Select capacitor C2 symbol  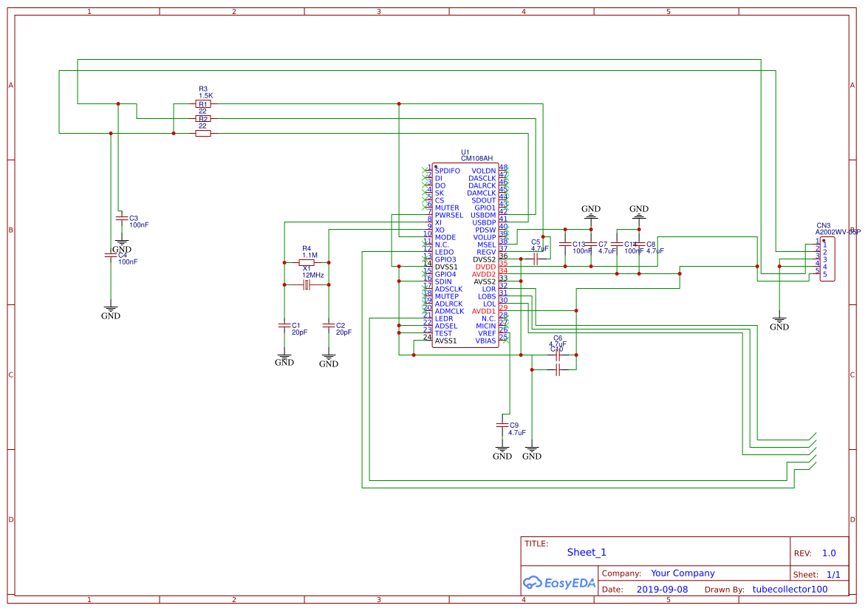[329, 325]
